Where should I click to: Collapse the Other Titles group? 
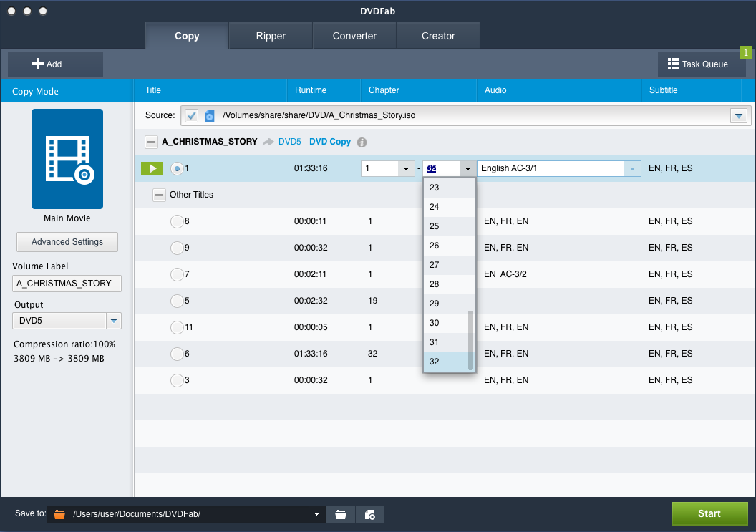[x=159, y=195]
